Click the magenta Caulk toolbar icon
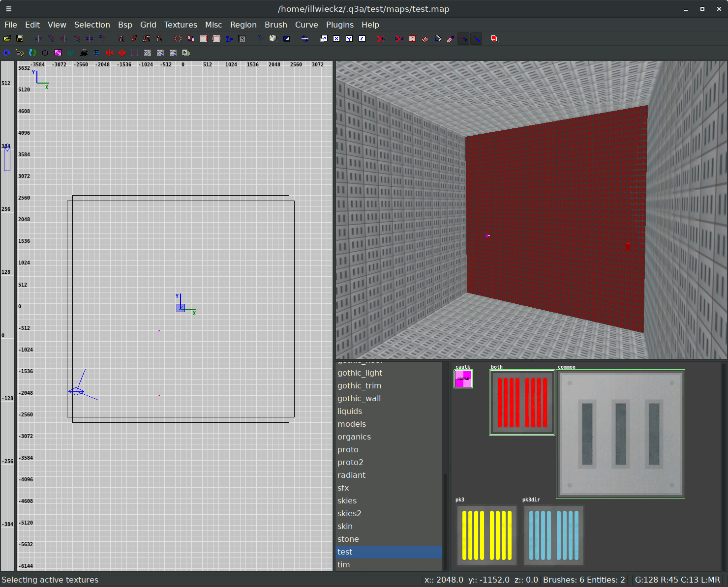This screenshot has height=587, width=728. point(58,53)
